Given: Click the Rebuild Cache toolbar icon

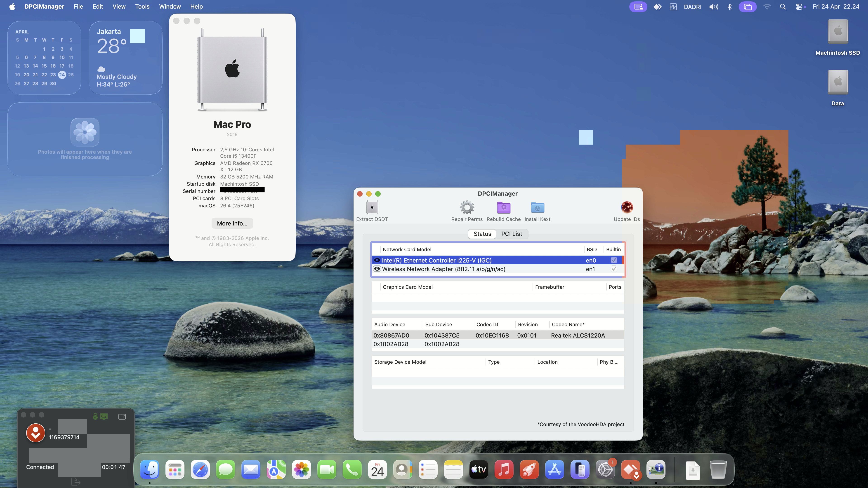Looking at the screenshot, I should (x=503, y=207).
